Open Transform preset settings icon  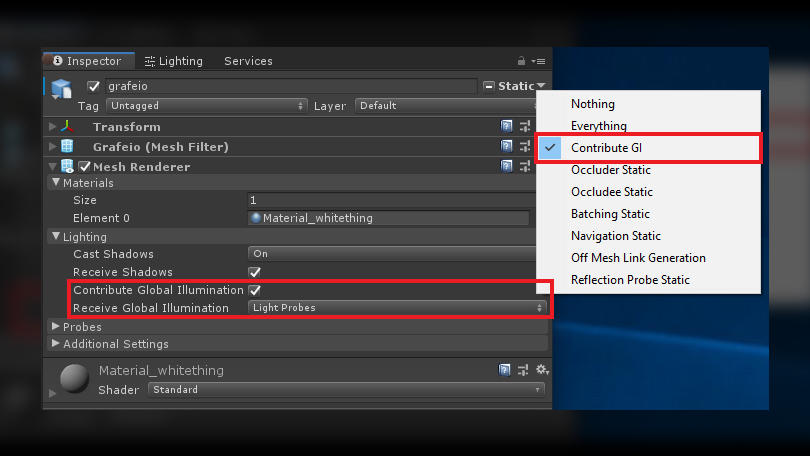coord(525,126)
